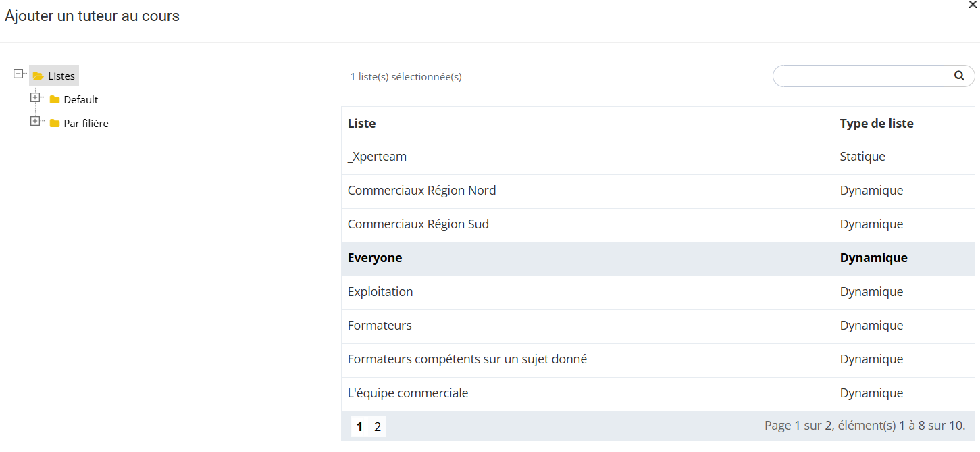Image resolution: width=980 pixels, height=452 pixels.
Task: Click the magnifying glass search icon
Action: 959,76
